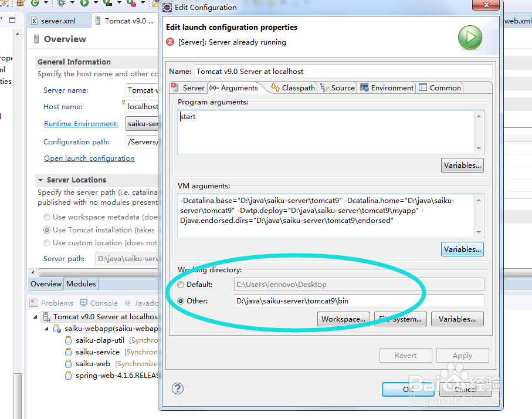
Task: Click Name field in Edit Configuration dialog
Action: (343, 72)
